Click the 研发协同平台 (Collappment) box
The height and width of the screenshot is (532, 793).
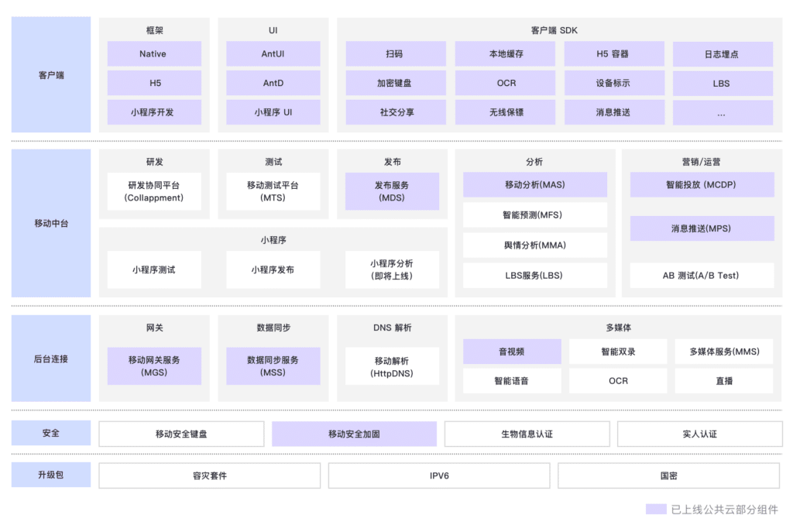154,191
